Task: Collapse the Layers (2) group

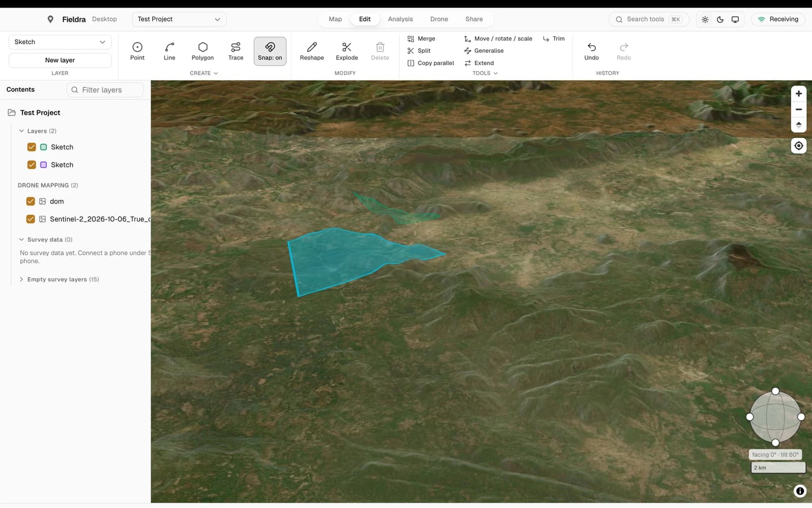Action: coord(21,131)
